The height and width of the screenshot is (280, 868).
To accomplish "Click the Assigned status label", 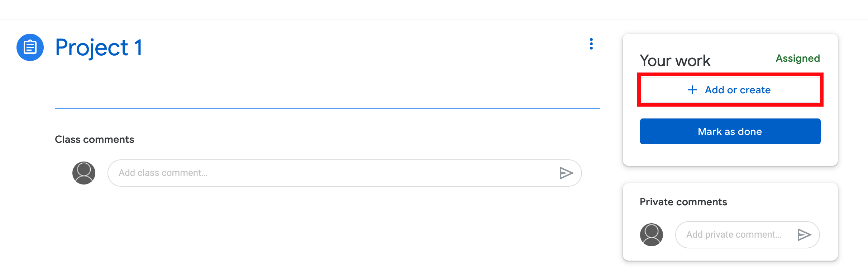I will coord(798,59).
